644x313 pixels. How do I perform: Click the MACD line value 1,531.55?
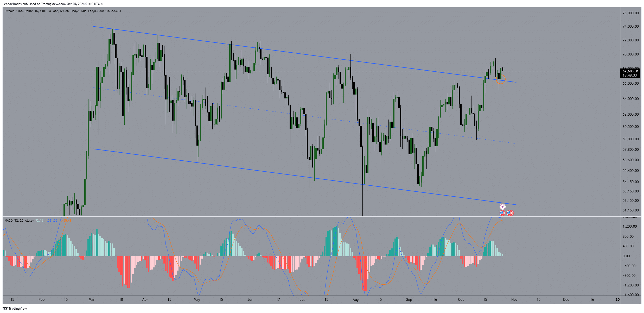[51, 221]
